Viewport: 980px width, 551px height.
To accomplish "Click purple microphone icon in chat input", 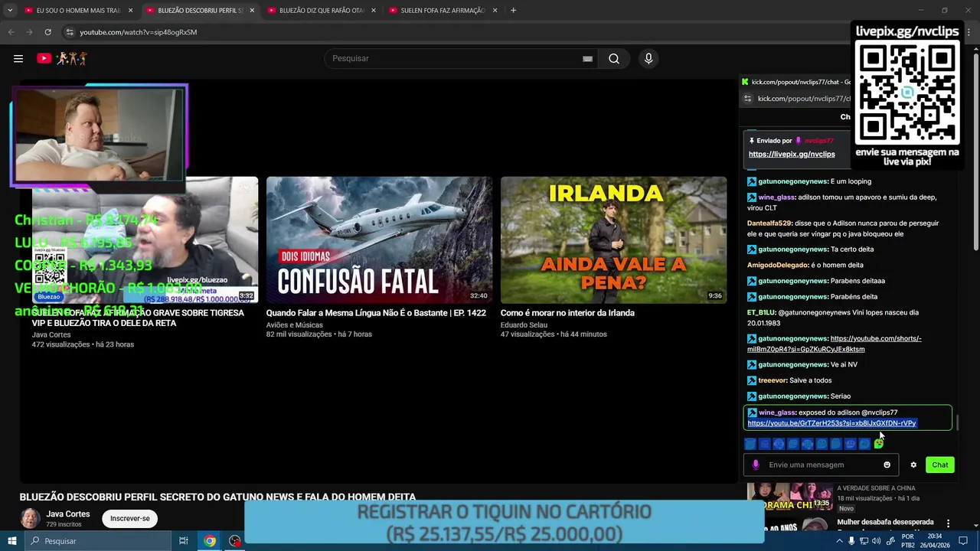I will [756, 465].
